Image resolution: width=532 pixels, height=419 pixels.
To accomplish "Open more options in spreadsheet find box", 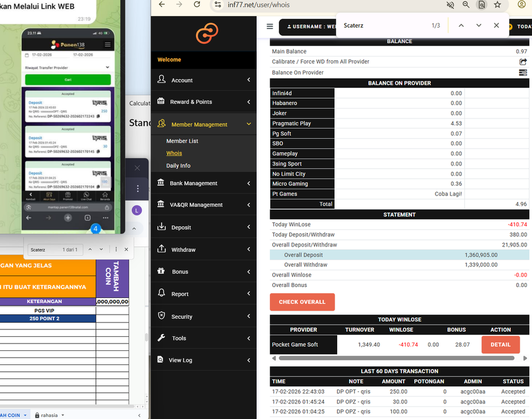I will [x=116, y=249].
